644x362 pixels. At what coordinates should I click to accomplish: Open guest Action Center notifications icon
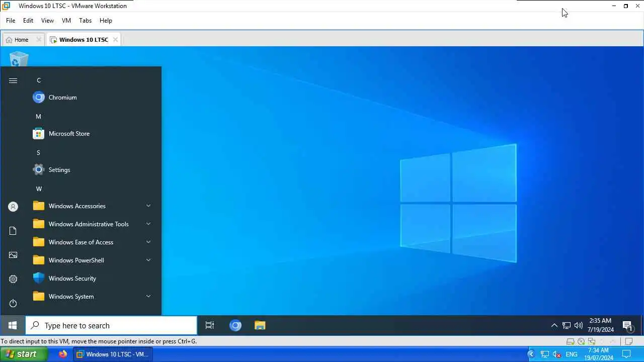pyautogui.click(x=627, y=326)
